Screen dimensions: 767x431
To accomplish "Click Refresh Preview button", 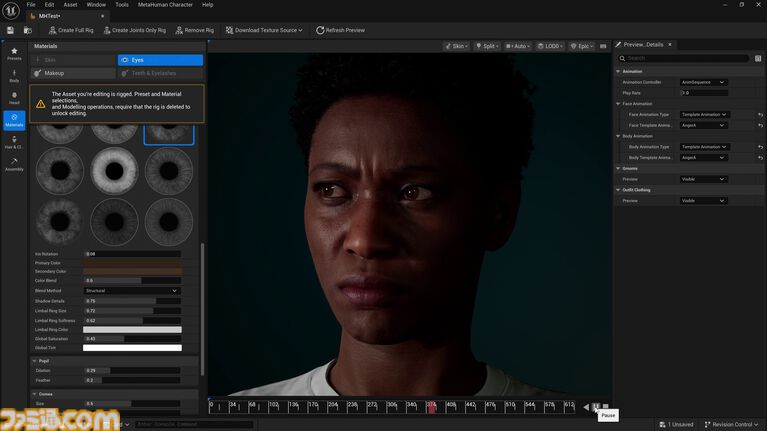I will pyautogui.click(x=340, y=30).
